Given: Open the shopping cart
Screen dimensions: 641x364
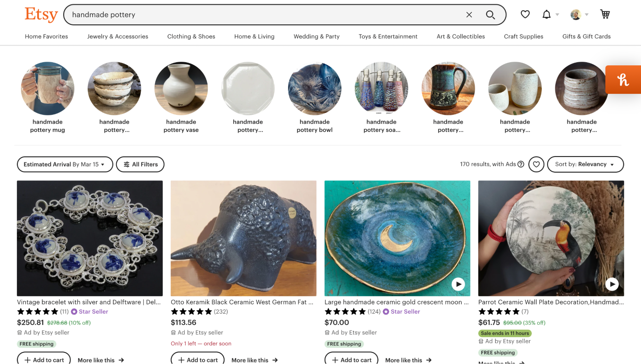Looking at the screenshot, I should point(605,14).
